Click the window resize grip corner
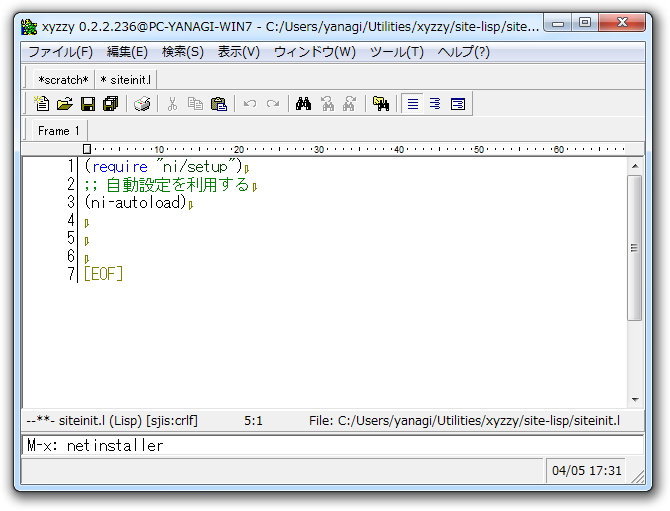The height and width of the screenshot is (511, 670). (638, 477)
